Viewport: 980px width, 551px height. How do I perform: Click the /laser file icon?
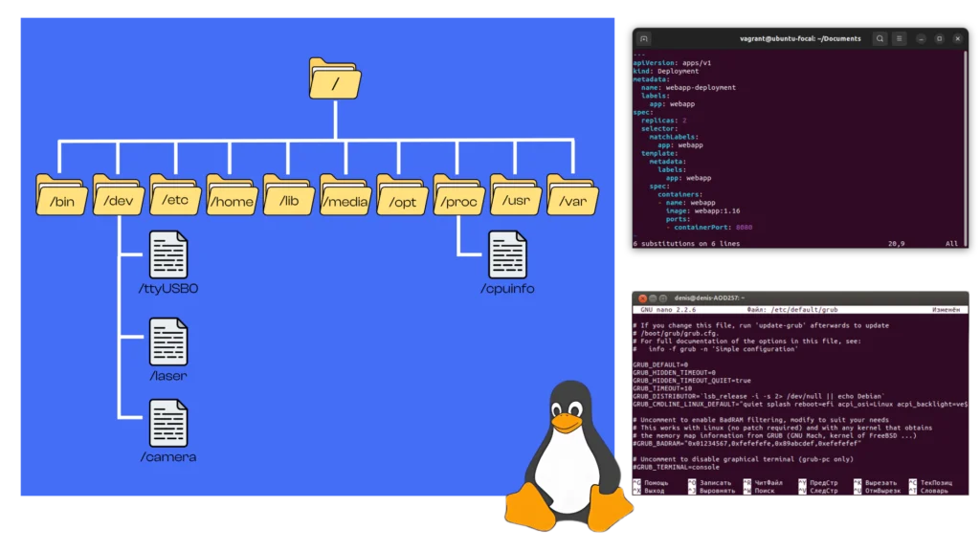pos(167,342)
